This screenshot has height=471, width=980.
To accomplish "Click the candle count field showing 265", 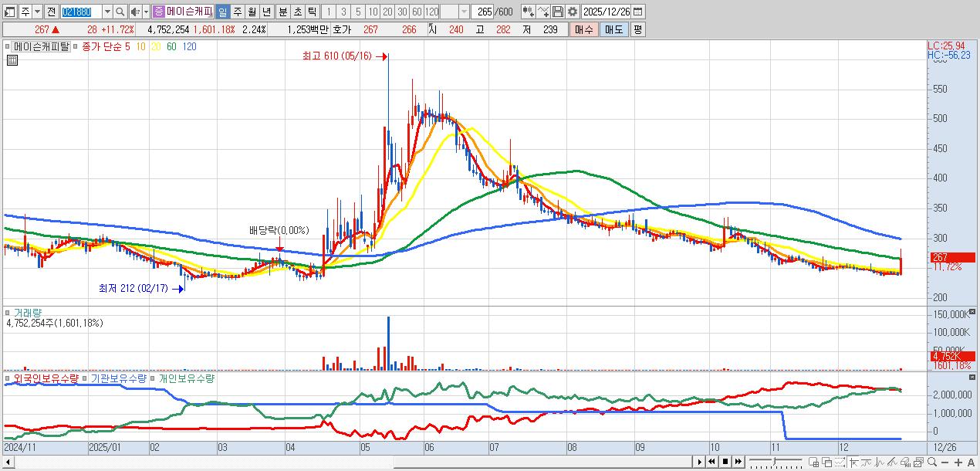I will point(482,12).
